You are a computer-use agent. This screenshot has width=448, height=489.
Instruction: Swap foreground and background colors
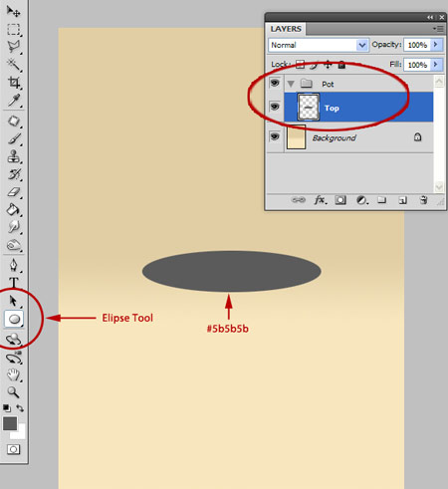point(20,408)
